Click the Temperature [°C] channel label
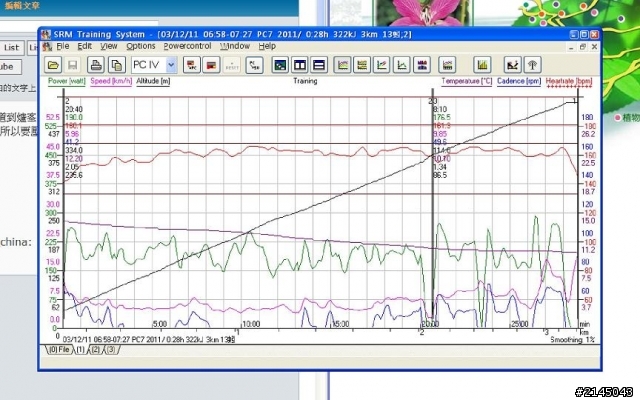Image resolution: width=640 pixels, height=400 pixels. click(467, 80)
